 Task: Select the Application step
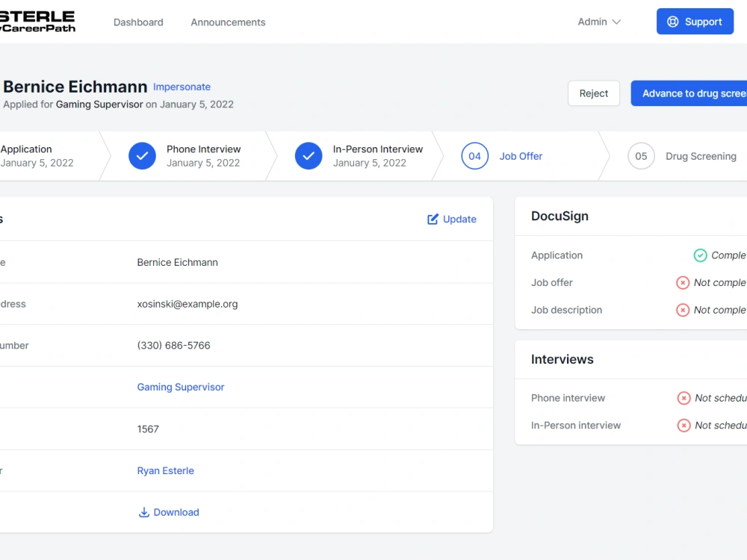37,156
